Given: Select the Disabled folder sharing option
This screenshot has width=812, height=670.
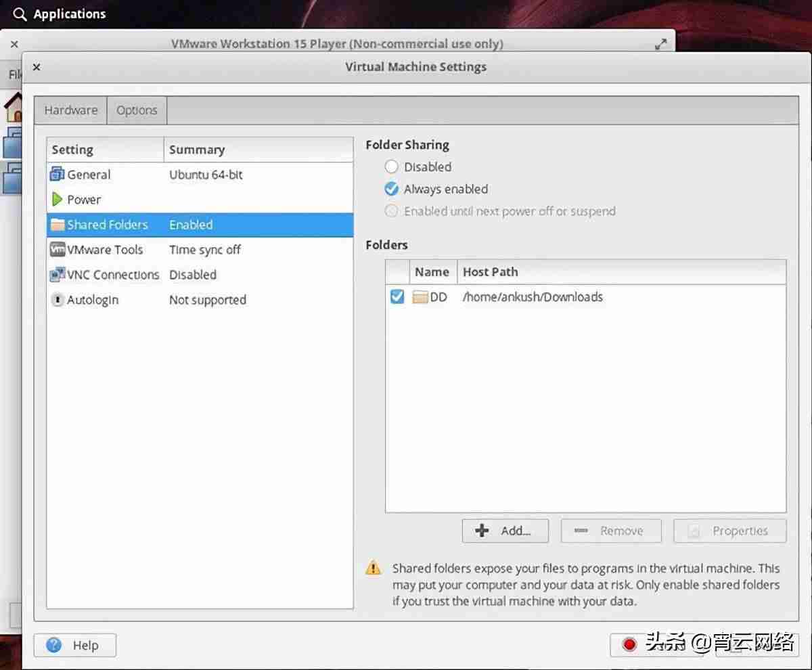Looking at the screenshot, I should click(x=391, y=166).
